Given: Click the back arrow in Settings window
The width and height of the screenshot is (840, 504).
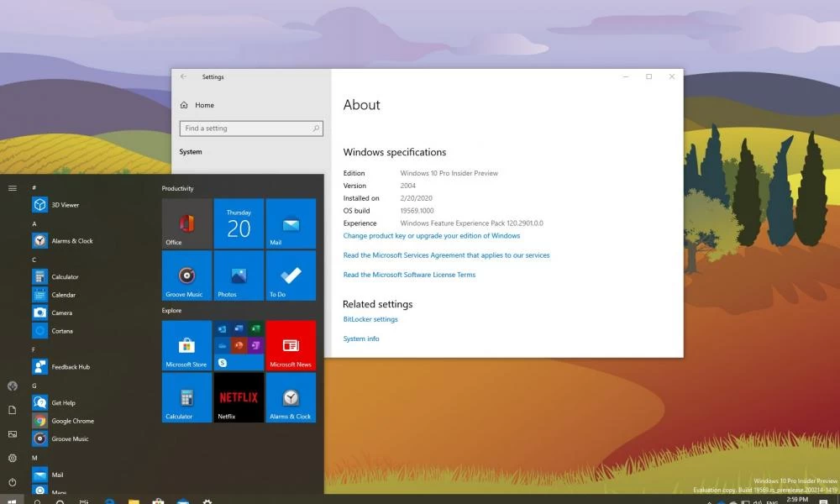Looking at the screenshot, I should pyautogui.click(x=184, y=76).
